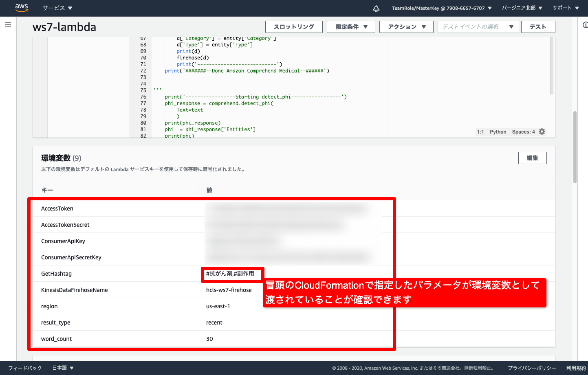Click the region key

coord(49,306)
